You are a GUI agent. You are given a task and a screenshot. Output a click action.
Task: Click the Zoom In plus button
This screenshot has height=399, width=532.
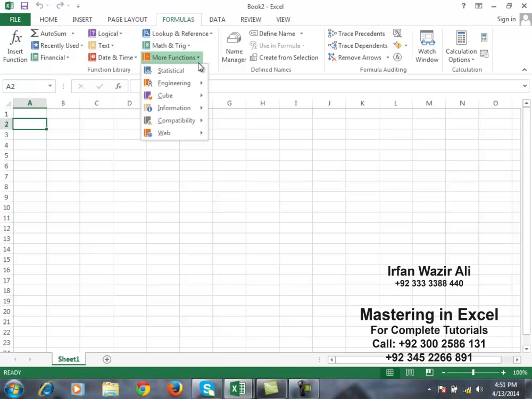click(503, 373)
